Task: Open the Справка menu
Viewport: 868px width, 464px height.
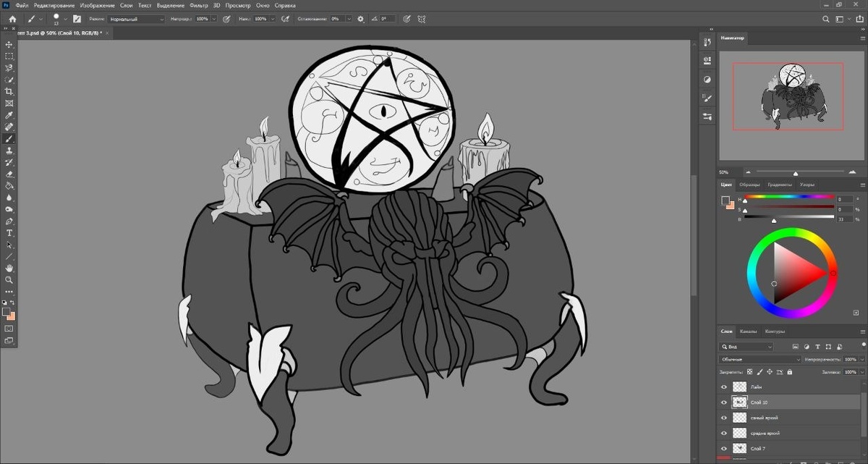Action: (x=286, y=5)
